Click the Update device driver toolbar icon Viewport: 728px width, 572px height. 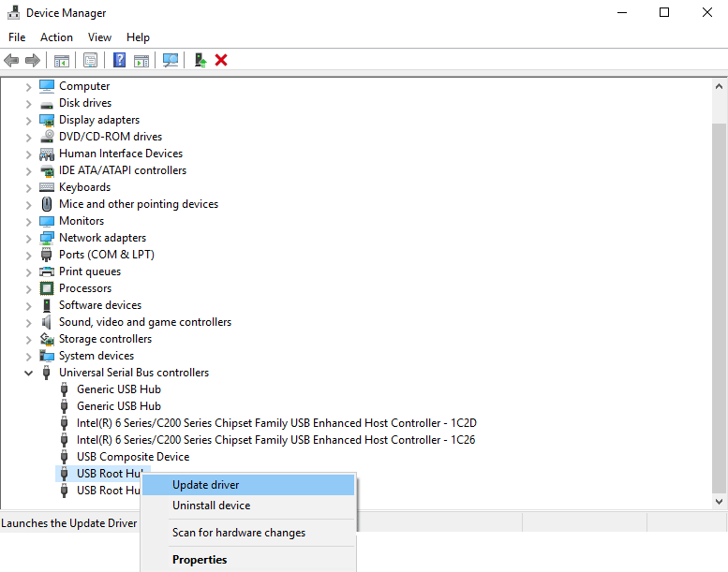[201, 60]
